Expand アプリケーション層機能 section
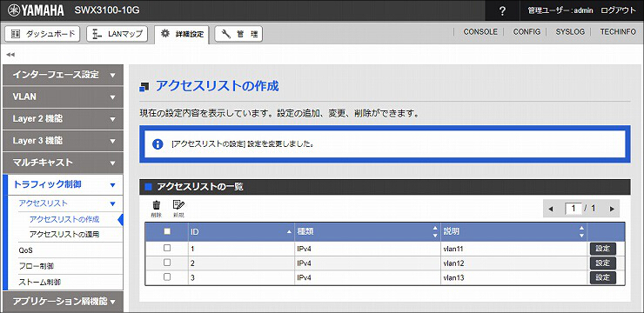The image size is (644, 313). [x=63, y=302]
